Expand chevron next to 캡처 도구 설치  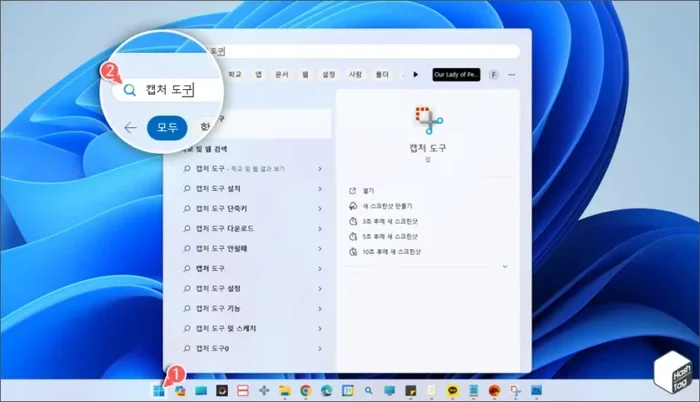click(320, 189)
